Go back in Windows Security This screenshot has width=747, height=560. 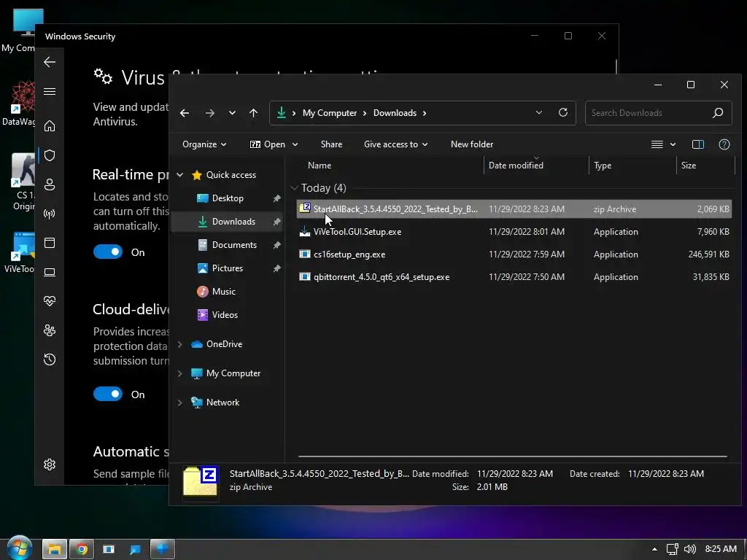pyautogui.click(x=50, y=62)
